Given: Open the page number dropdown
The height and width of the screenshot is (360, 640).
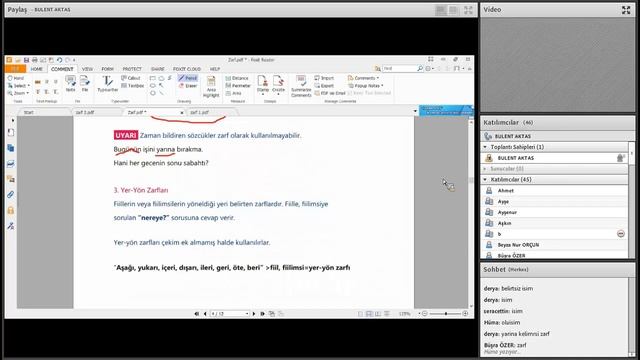Looking at the screenshot, I should coord(247,313).
